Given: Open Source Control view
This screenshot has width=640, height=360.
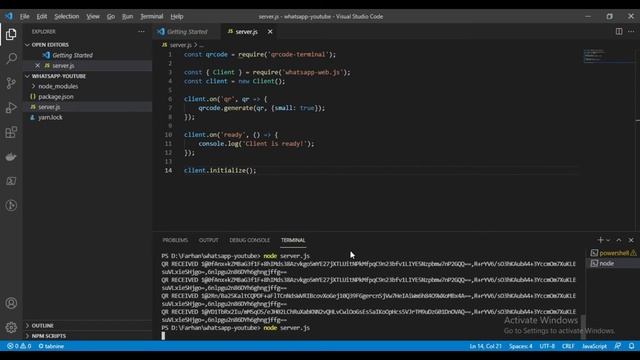Looking at the screenshot, I should click(11, 83).
